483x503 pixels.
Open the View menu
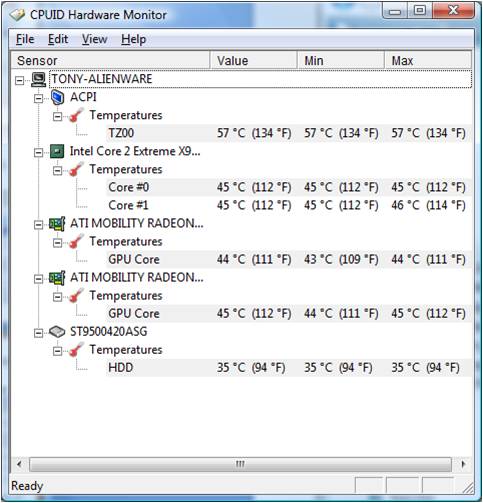(95, 39)
